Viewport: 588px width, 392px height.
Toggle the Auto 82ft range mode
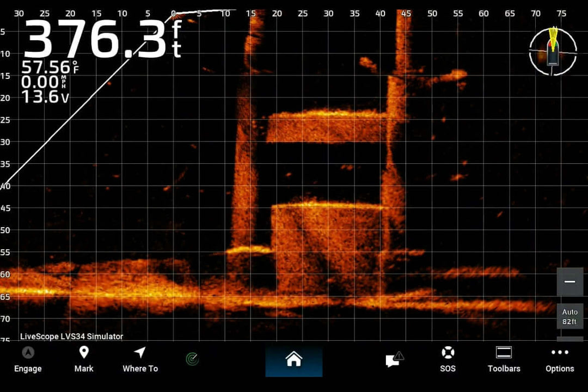tap(569, 317)
